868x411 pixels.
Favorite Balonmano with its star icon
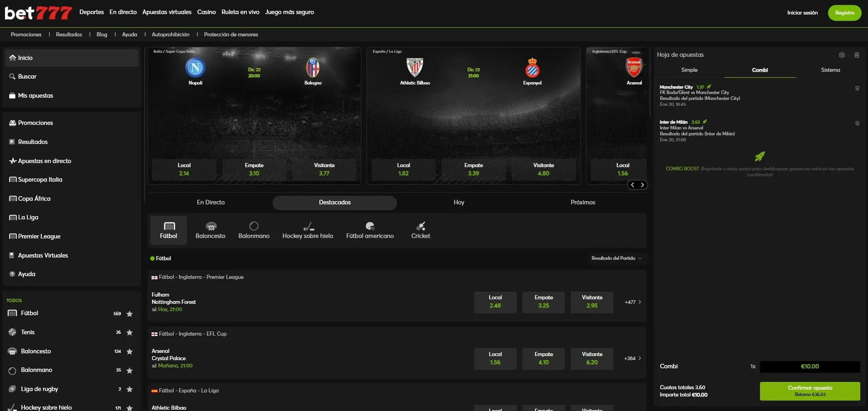click(x=130, y=371)
